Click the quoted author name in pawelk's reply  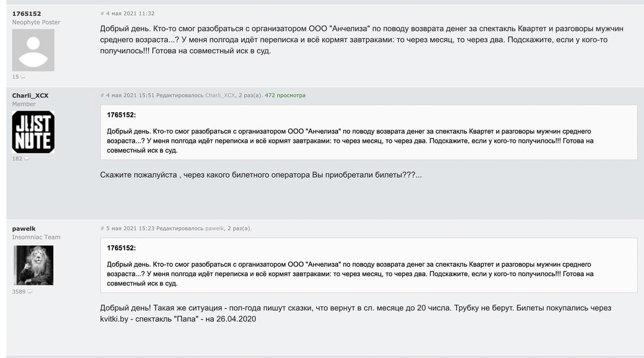(x=121, y=248)
